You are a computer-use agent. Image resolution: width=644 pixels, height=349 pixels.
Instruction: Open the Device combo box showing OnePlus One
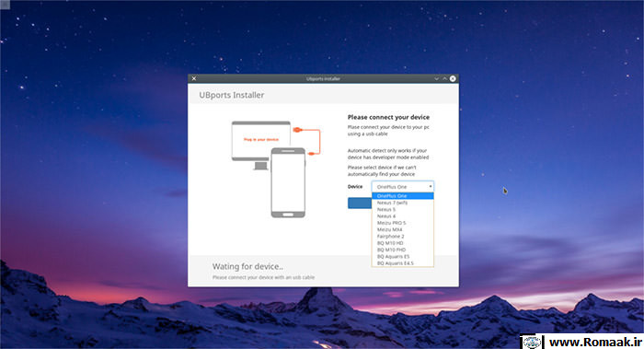pos(403,187)
